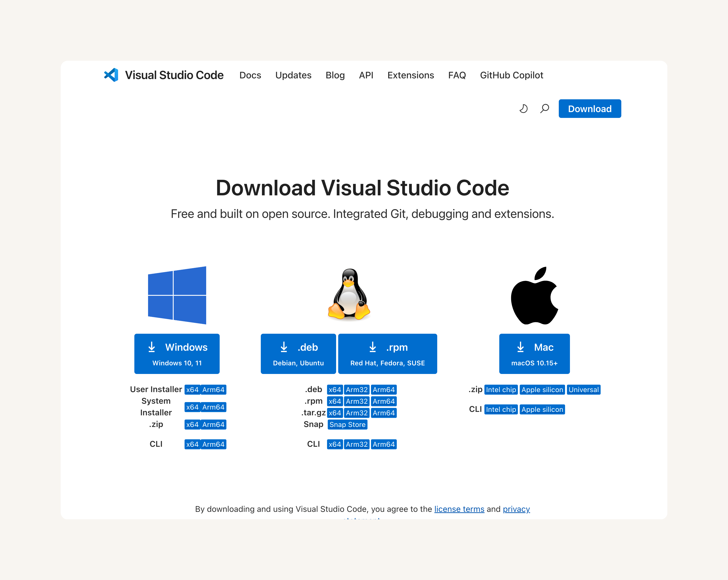This screenshot has width=728, height=580.
Task: Select Arm64 in Linux .deb row
Action: tap(384, 390)
